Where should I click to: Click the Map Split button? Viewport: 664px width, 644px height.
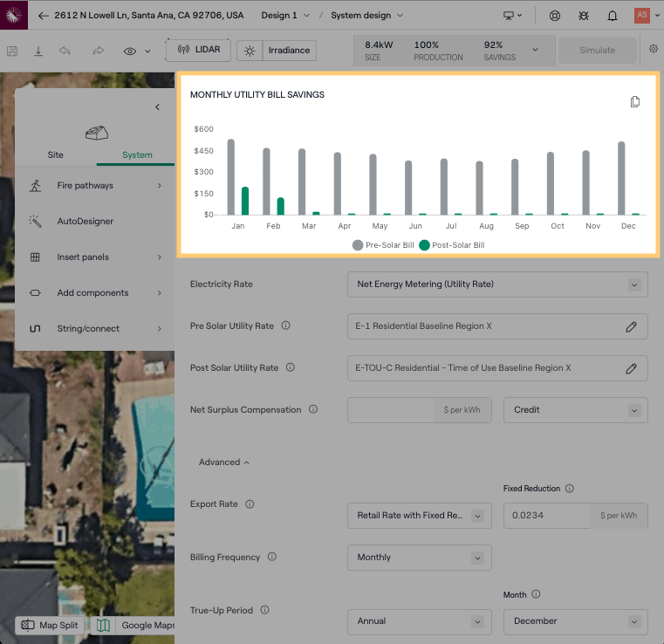point(51,626)
